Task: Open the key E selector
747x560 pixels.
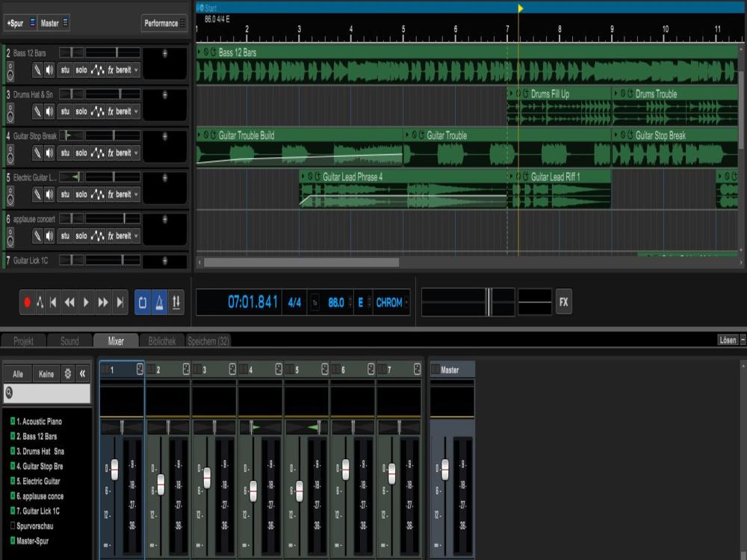Action: [364, 302]
